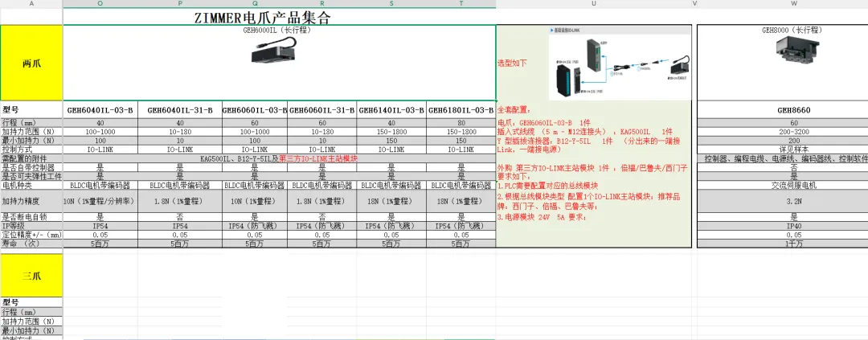Select minimum force '150' of GEH6180IL-03-B

click(461, 141)
